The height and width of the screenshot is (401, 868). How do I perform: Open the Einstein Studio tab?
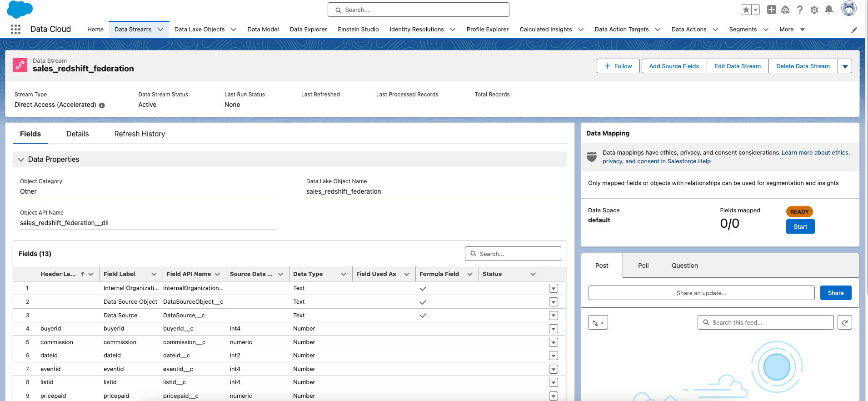[358, 30]
